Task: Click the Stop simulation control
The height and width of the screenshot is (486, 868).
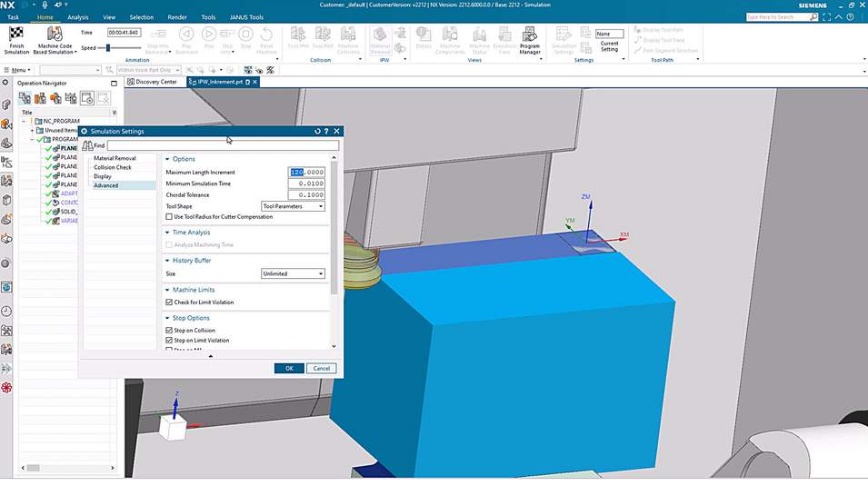Action: [x=245, y=35]
